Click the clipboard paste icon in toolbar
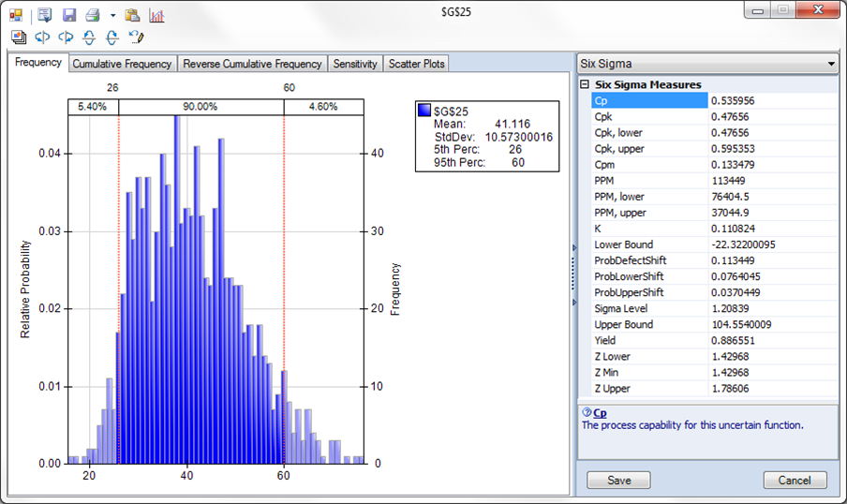Screen dimensions: 847x504 tap(132, 16)
